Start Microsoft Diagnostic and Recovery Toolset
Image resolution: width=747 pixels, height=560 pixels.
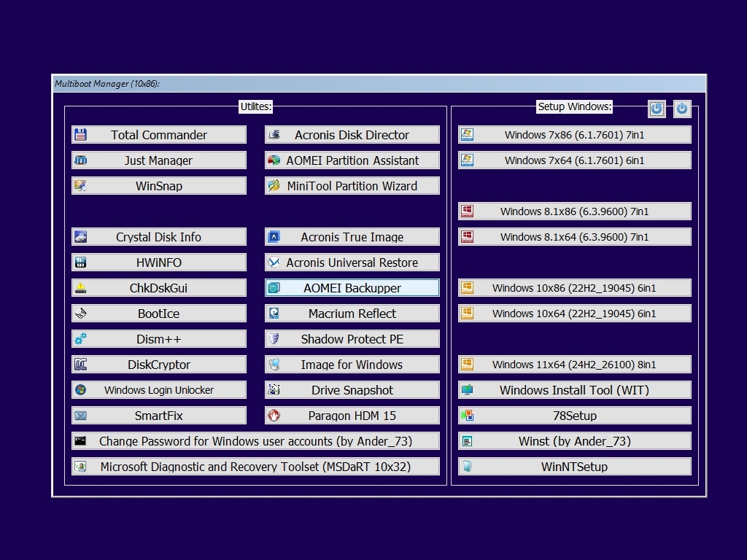click(x=255, y=467)
